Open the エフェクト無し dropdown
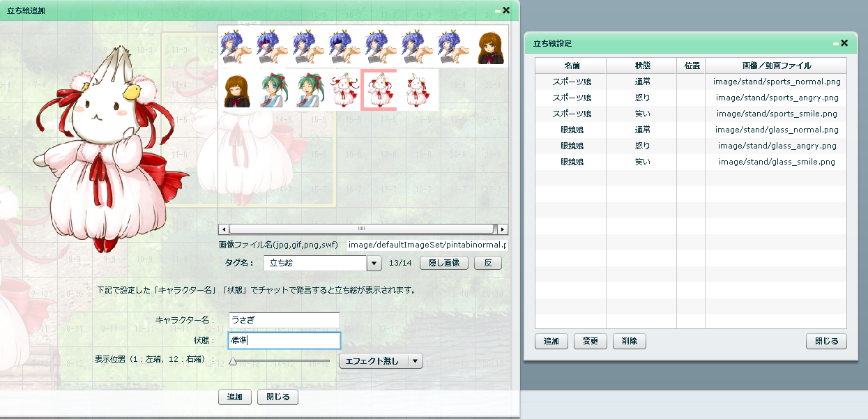This screenshot has width=868, height=419. click(x=381, y=361)
